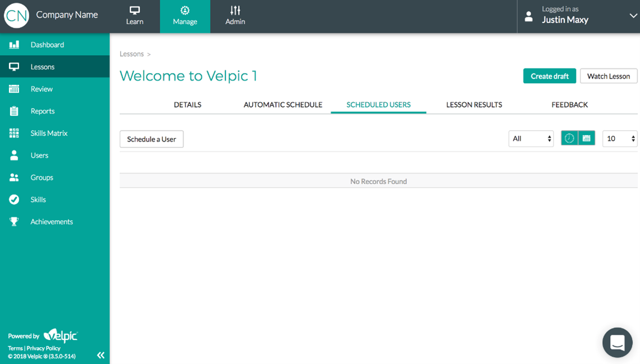Change the records-per-page dropdown from 10
This screenshot has height=364, width=640.
pyautogui.click(x=619, y=138)
